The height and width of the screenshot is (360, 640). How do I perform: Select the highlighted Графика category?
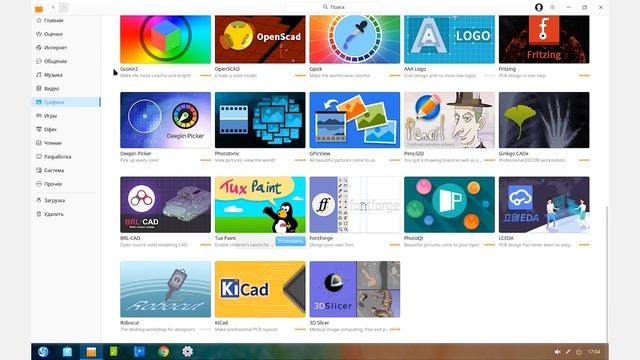[66, 102]
